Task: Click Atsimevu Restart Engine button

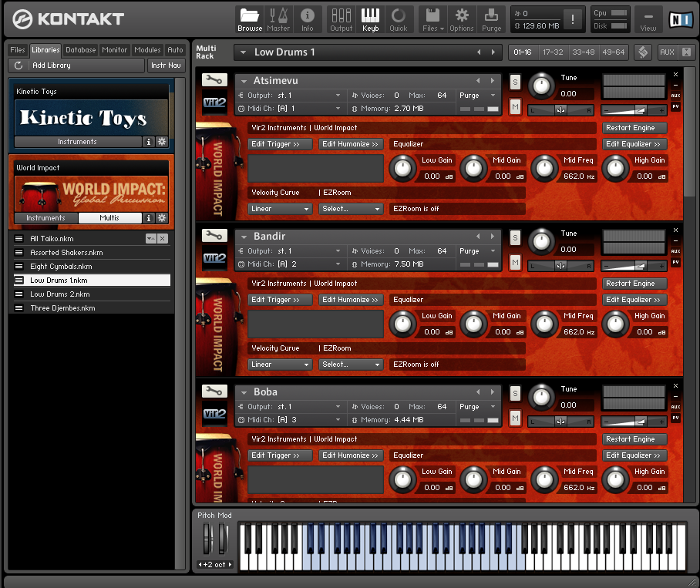Action: coord(634,128)
